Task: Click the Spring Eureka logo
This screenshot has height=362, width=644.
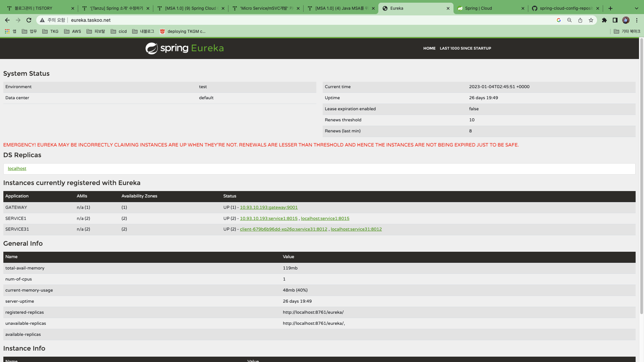Action: pyautogui.click(x=184, y=48)
